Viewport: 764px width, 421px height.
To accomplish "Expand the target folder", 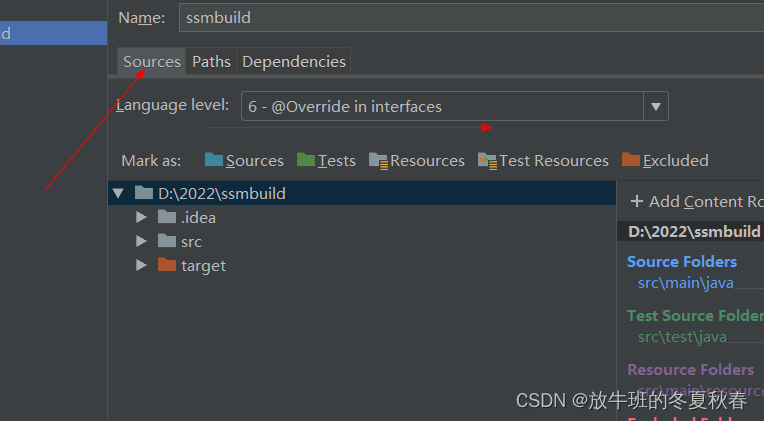I will pos(141,265).
